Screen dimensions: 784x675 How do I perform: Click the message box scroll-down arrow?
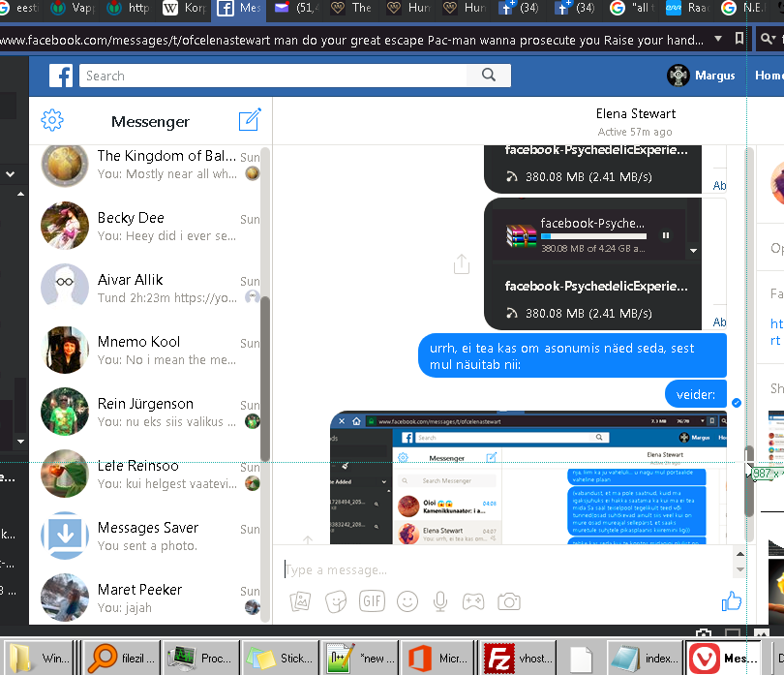tap(740, 569)
